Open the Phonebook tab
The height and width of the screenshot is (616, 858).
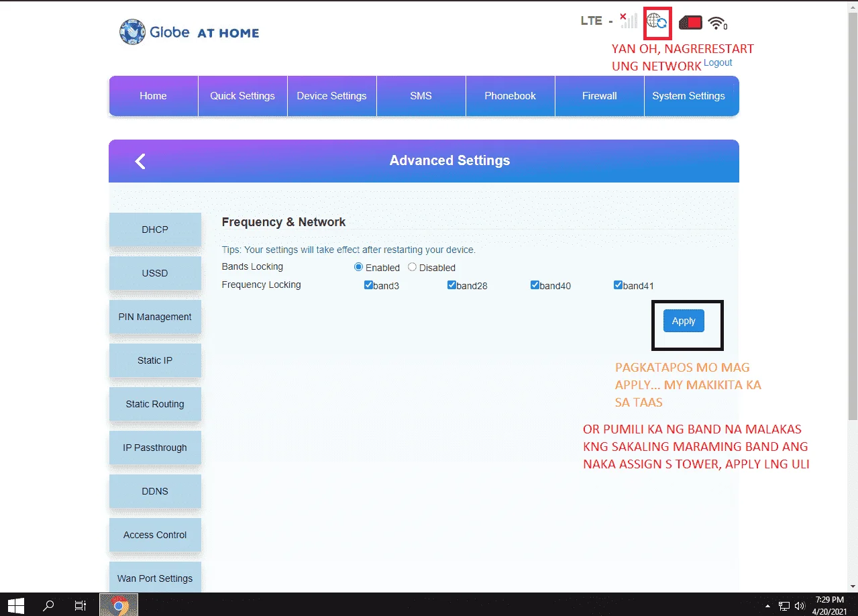[510, 96]
